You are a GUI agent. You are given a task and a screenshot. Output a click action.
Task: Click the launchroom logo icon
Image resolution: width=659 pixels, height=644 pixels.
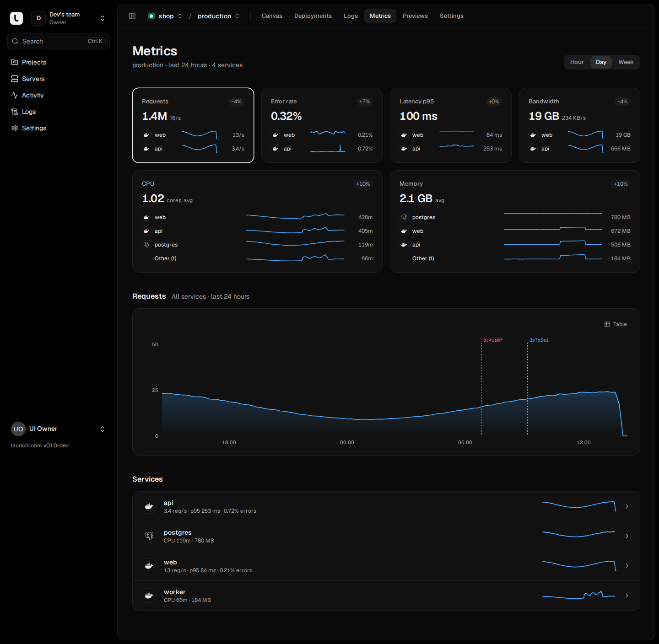point(16,18)
